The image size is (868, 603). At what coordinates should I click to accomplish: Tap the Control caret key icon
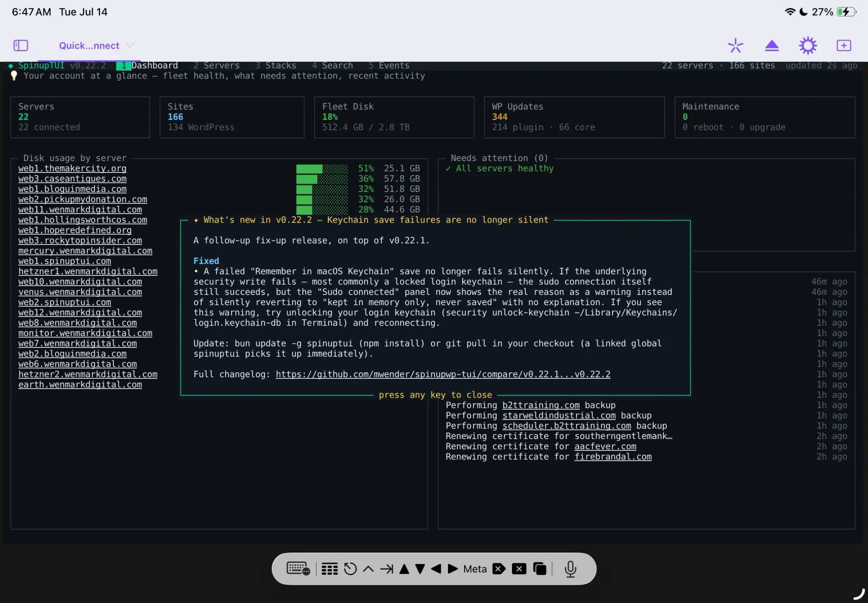click(368, 569)
